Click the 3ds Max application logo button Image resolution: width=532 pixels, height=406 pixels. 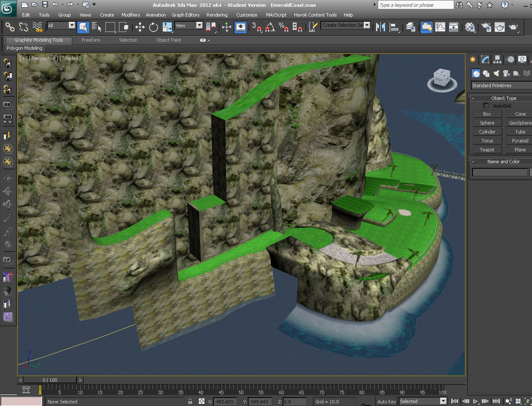pyautogui.click(x=8, y=8)
